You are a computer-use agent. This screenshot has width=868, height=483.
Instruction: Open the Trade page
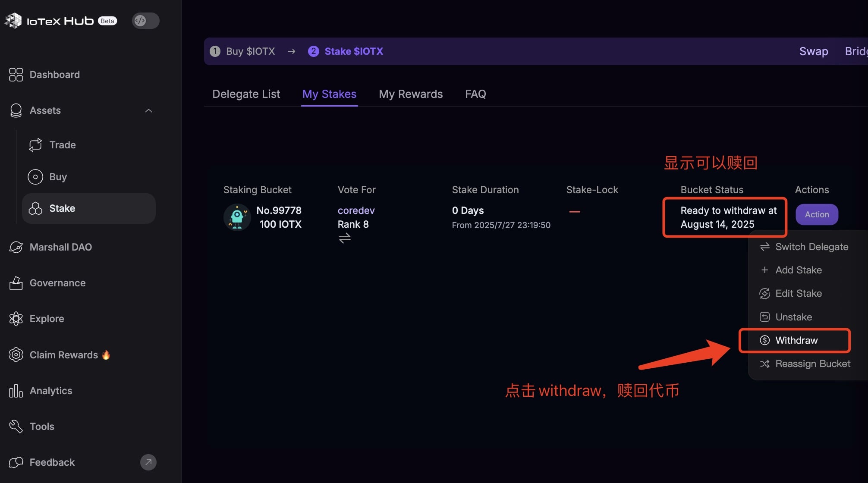click(62, 145)
